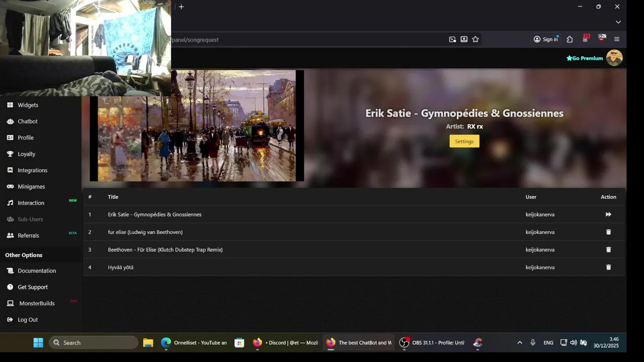Delete the fur elise request
644x362 pixels.
tap(608, 232)
